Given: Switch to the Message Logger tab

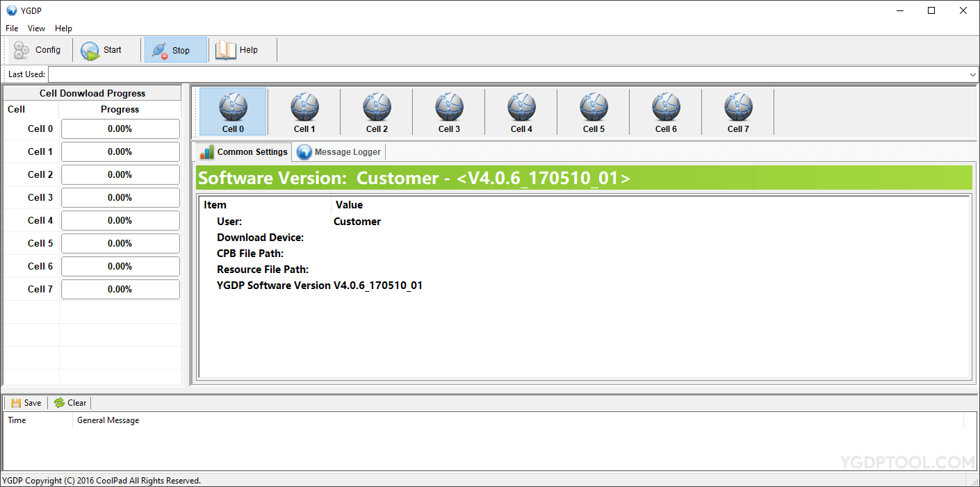Looking at the screenshot, I should click(339, 152).
